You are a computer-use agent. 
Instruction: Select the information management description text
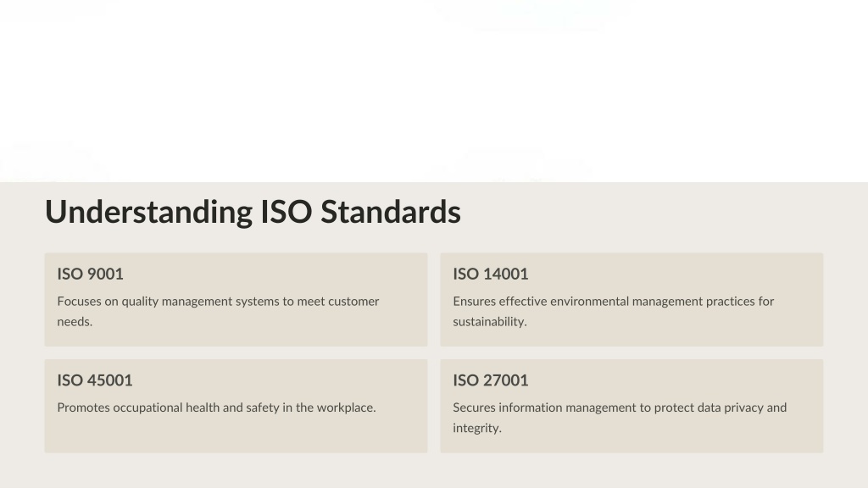click(x=620, y=418)
